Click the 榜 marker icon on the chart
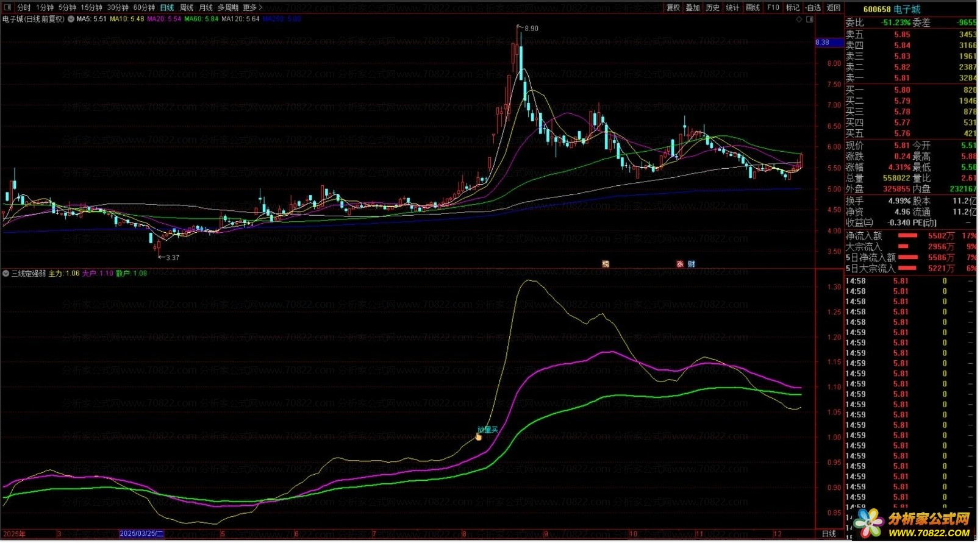Screen dimensions: 980x543 point(606,264)
